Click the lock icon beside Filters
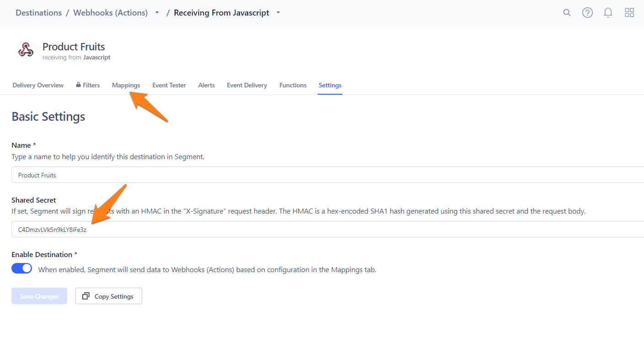The image size is (644, 338). click(77, 85)
